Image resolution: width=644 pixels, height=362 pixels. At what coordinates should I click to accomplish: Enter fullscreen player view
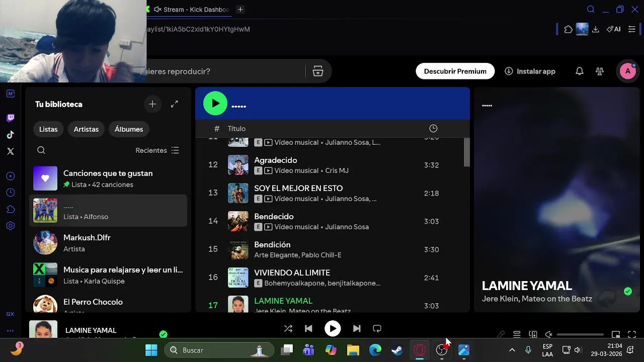coord(632,334)
